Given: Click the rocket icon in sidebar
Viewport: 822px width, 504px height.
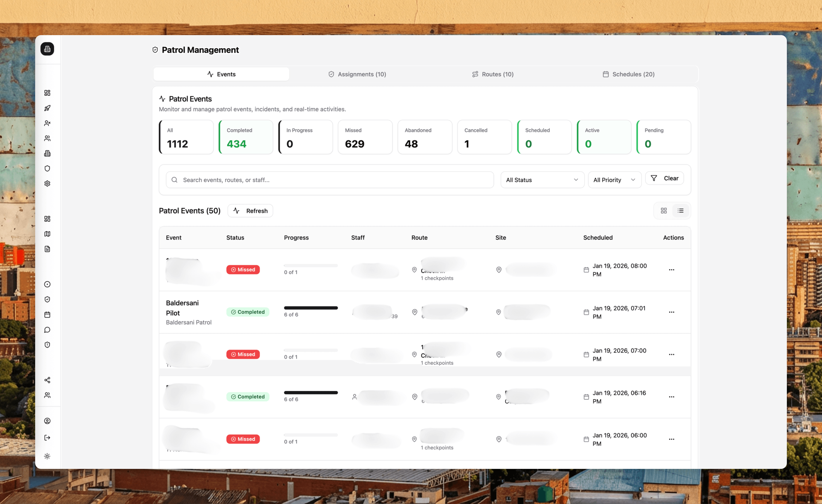Looking at the screenshot, I should tap(47, 108).
